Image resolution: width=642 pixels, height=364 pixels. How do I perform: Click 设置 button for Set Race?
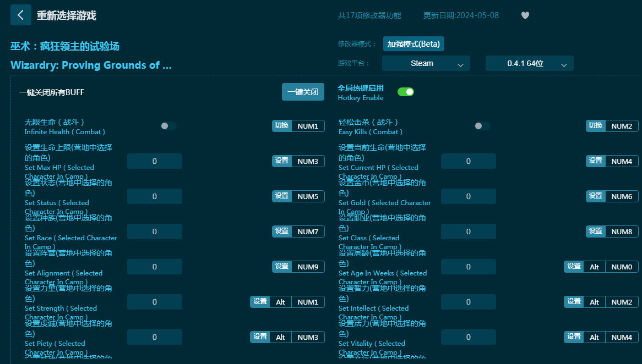click(x=282, y=231)
